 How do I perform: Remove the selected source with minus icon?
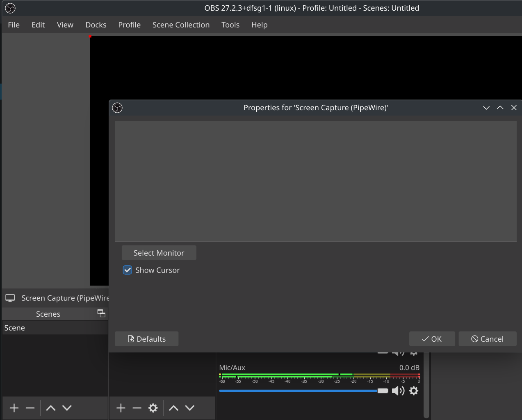pyautogui.click(x=137, y=408)
